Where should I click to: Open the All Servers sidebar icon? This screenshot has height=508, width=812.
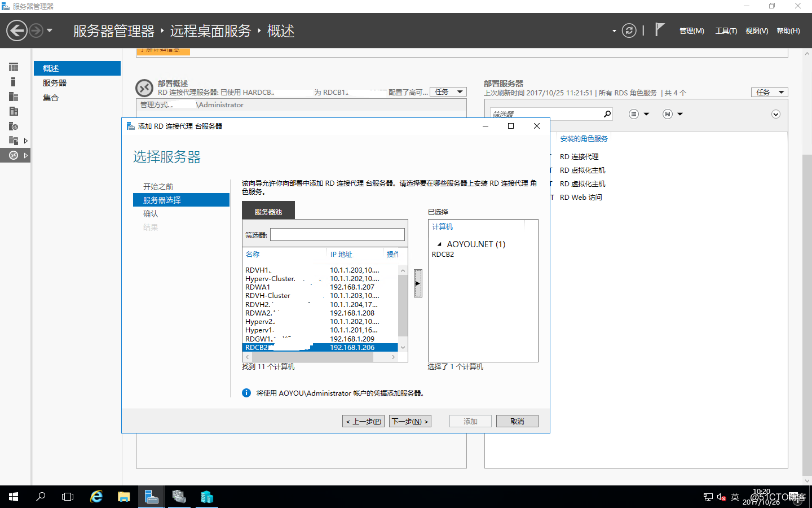tap(14, 97)
